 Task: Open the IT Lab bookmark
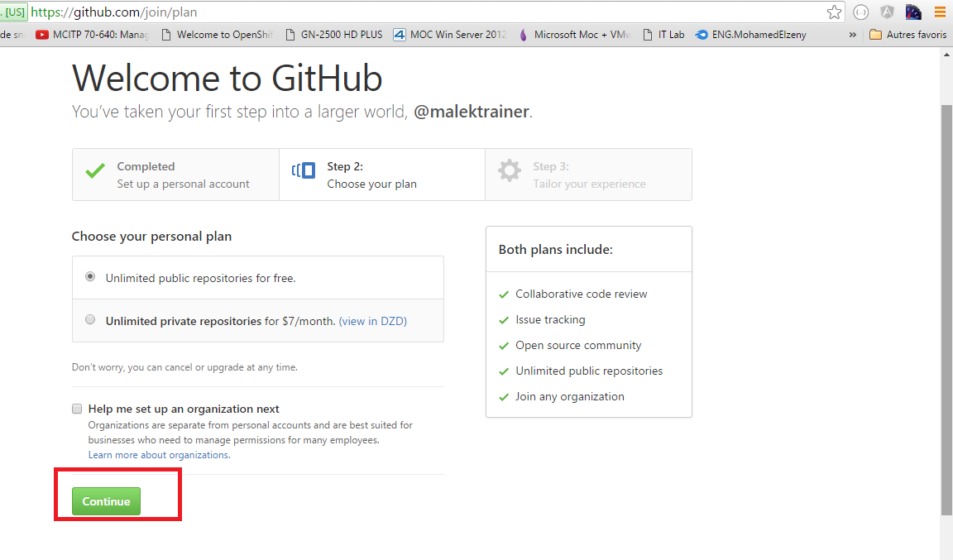[663, 35]
